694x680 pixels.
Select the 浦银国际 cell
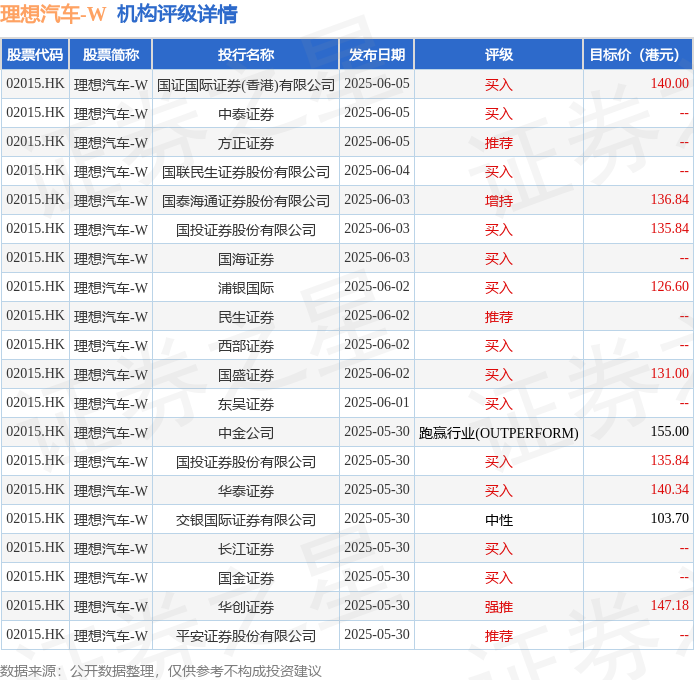[246, 288]
